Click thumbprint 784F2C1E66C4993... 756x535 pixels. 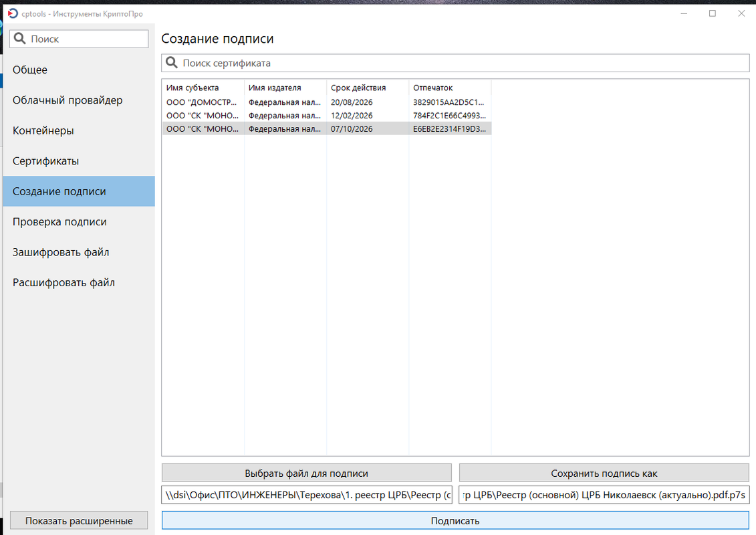(449, 116)
